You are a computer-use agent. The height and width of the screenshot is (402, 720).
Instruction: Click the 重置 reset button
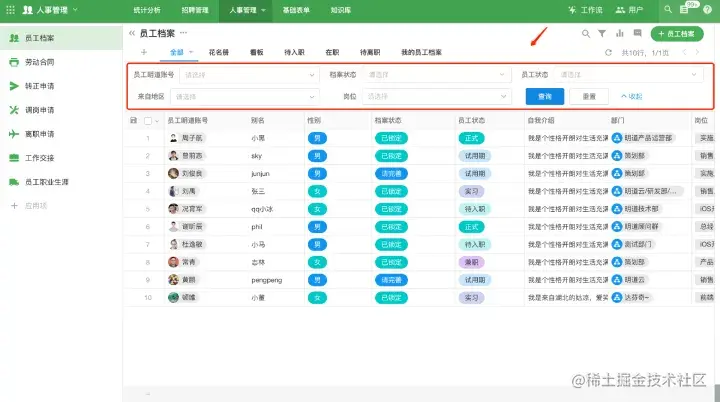click(x=589, y=96)
